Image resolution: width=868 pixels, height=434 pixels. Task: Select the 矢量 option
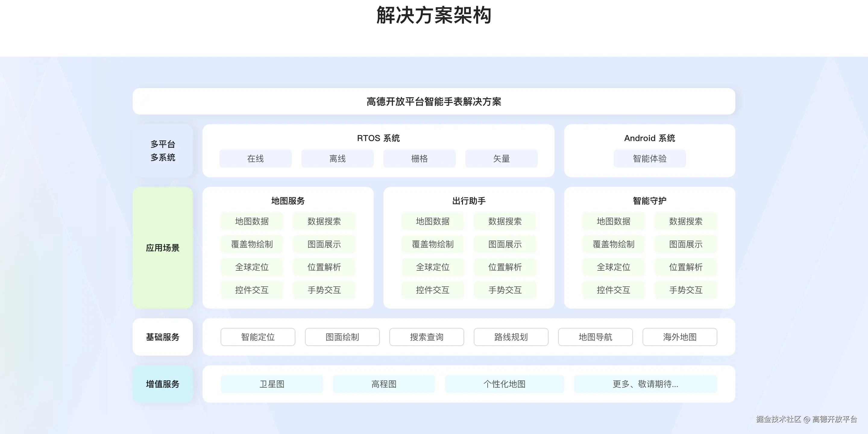tap(502, 158)
